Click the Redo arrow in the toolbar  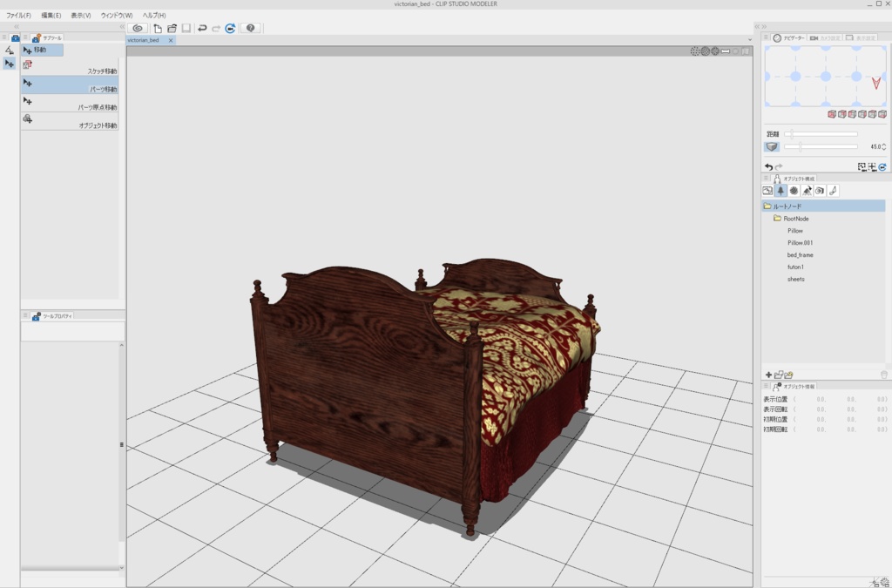(216, 27)
